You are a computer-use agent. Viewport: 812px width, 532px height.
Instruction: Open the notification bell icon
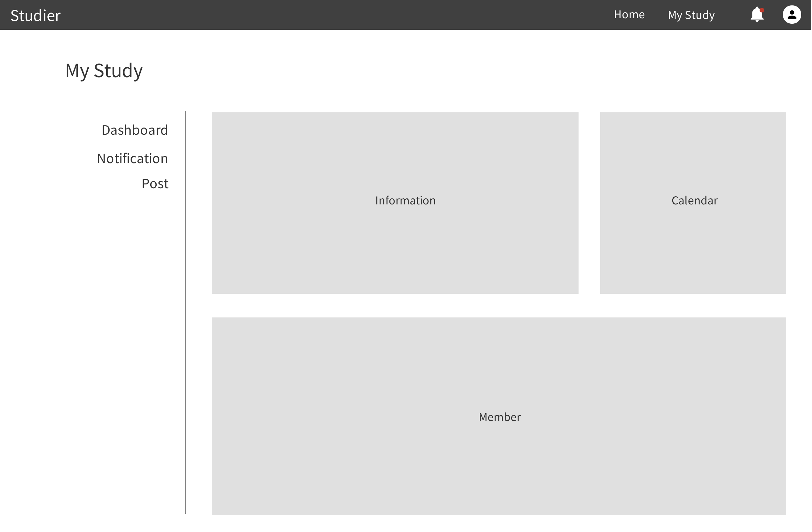pyautogui.click(x=757, y=14)
